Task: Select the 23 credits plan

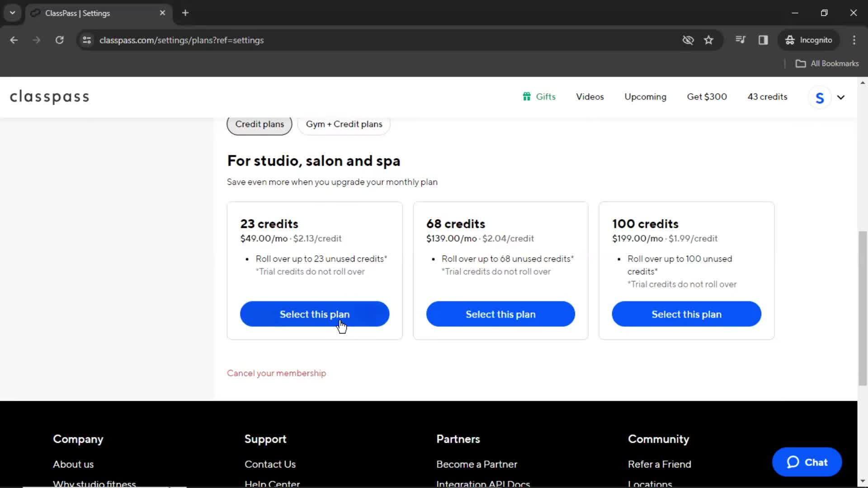Action: pyautogui.click(x=315, y=314)
